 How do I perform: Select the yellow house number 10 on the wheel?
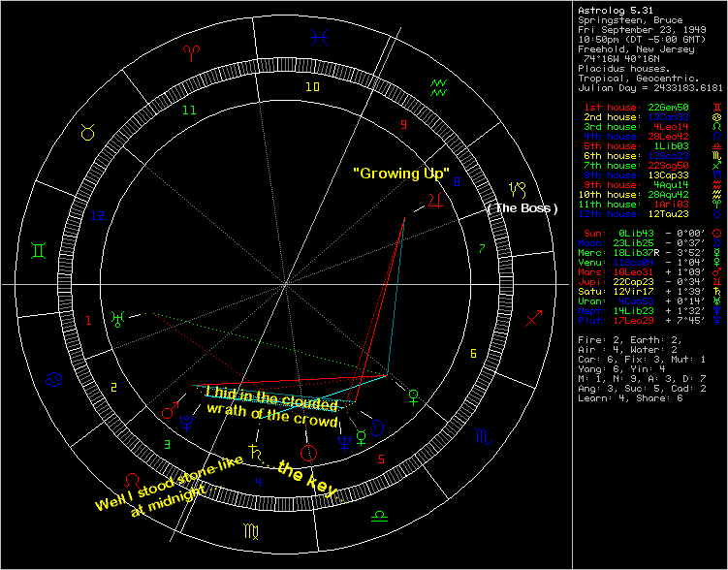pyautogui.click(x=312, y=87)
